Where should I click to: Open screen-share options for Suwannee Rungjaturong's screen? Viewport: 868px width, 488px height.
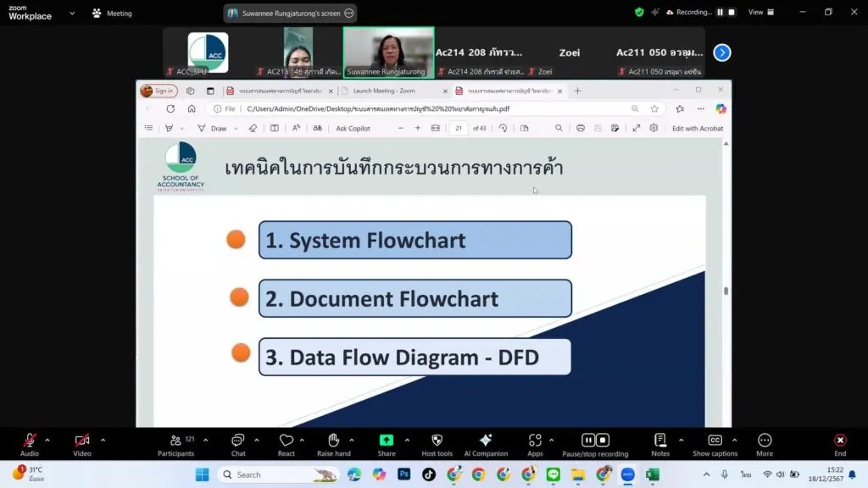[348, 14]
